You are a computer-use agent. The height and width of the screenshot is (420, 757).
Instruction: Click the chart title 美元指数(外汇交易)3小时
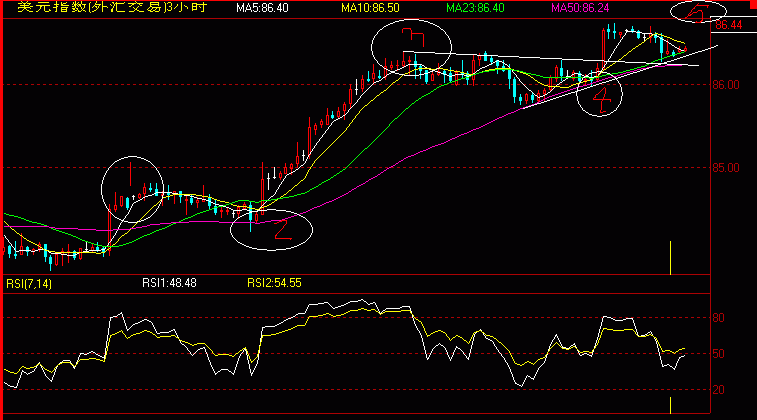(112, 7)
